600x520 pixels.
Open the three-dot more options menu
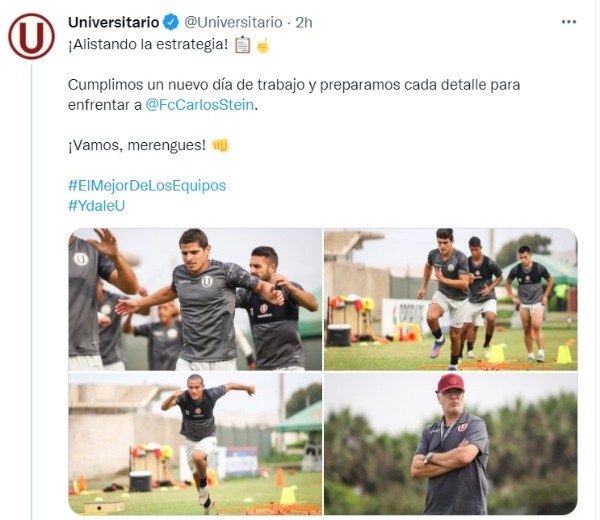coord(569,22)
